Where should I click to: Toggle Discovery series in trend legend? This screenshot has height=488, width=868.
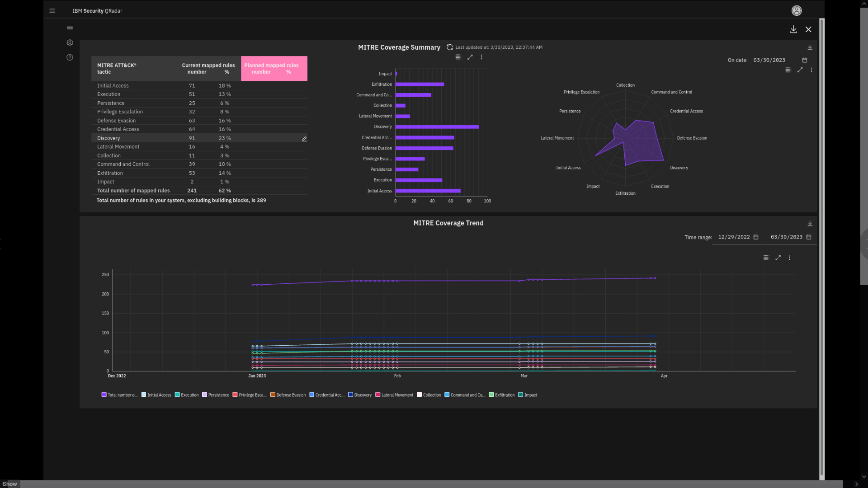360,395
